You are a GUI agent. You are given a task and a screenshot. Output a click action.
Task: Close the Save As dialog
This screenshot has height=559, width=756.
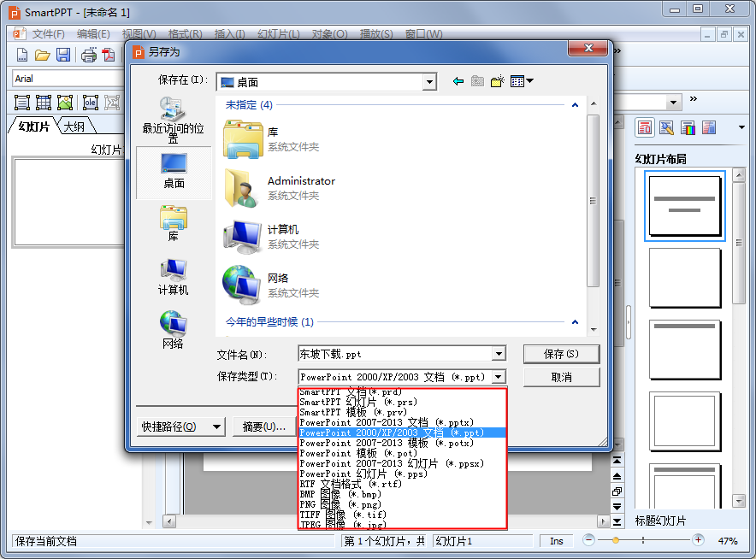pyautogui.click(x=588, y=48)
